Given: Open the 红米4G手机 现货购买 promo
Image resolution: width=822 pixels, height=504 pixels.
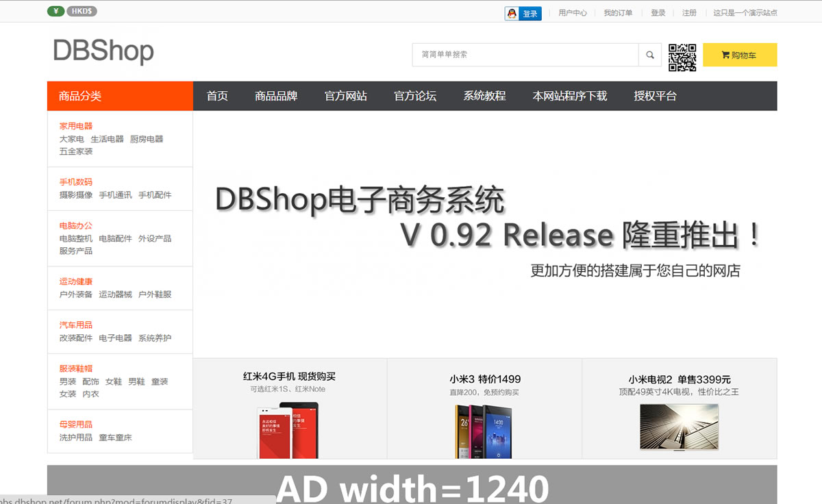Looking at the screenshot, I should point(290,408).
